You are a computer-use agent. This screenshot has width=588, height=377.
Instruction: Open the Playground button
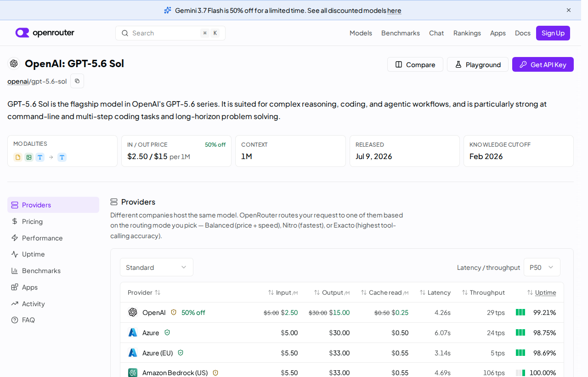[x=478, y=64]
